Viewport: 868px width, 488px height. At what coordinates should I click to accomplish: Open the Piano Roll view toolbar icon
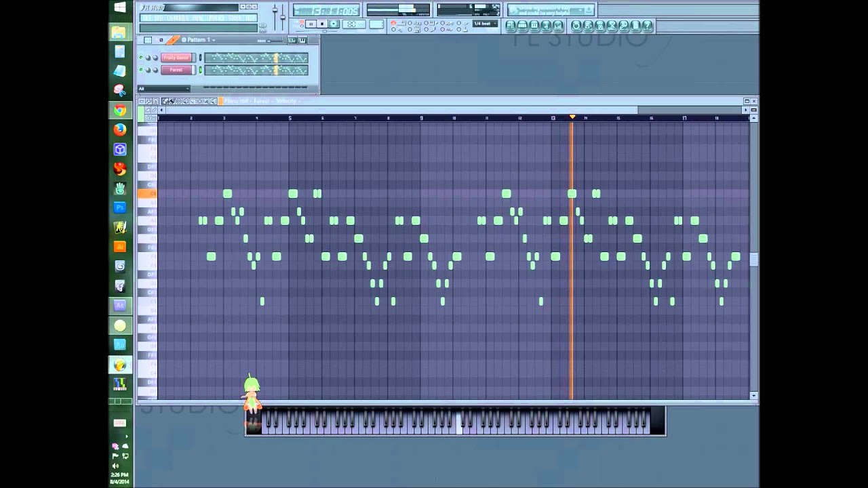point(534,26)
